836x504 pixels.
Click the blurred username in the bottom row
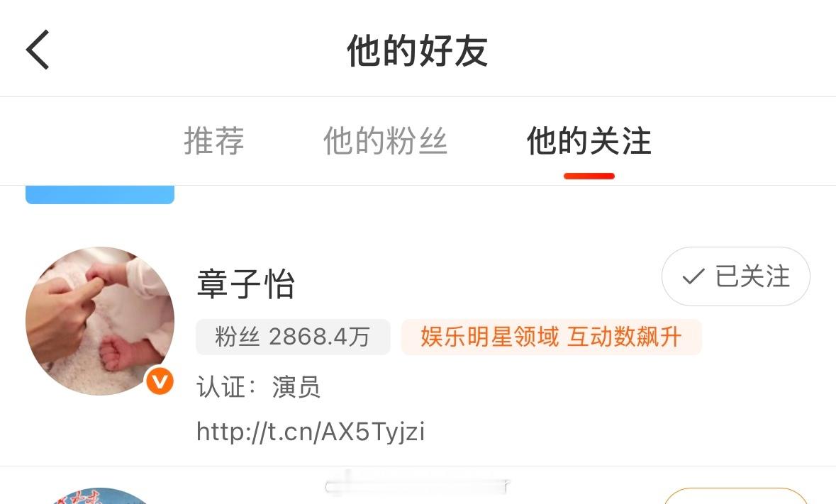tap(418, 486)
